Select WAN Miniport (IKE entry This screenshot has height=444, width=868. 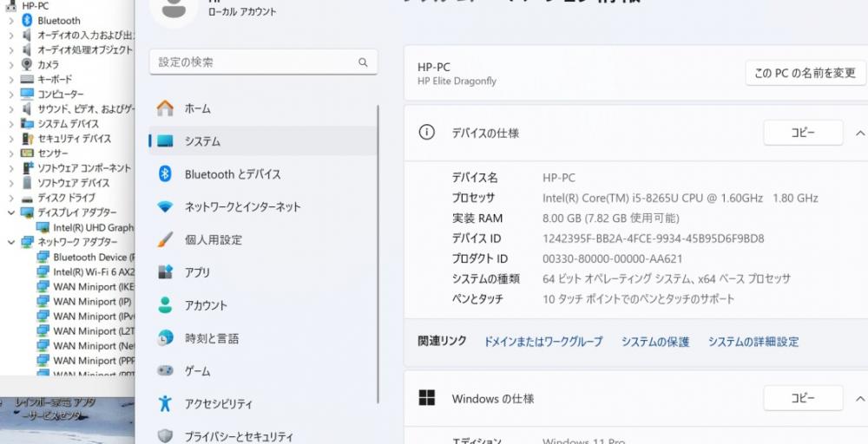tap(94, 286)
